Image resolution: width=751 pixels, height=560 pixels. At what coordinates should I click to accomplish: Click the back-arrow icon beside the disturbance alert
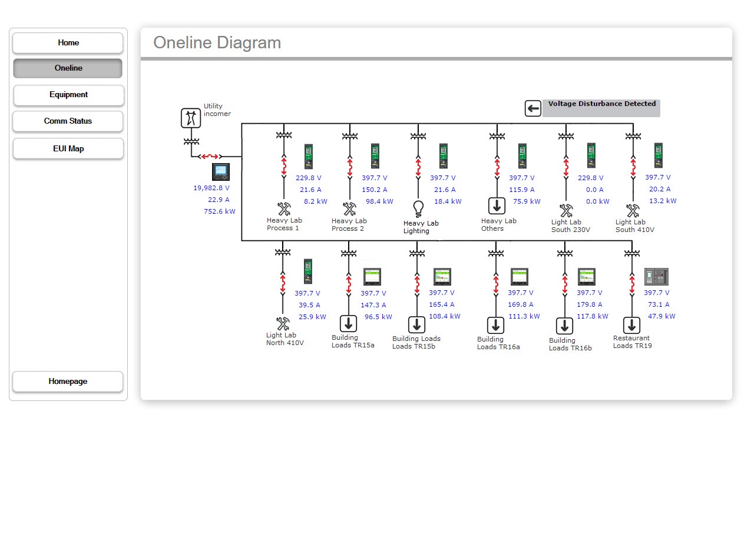tap(532, 108)
